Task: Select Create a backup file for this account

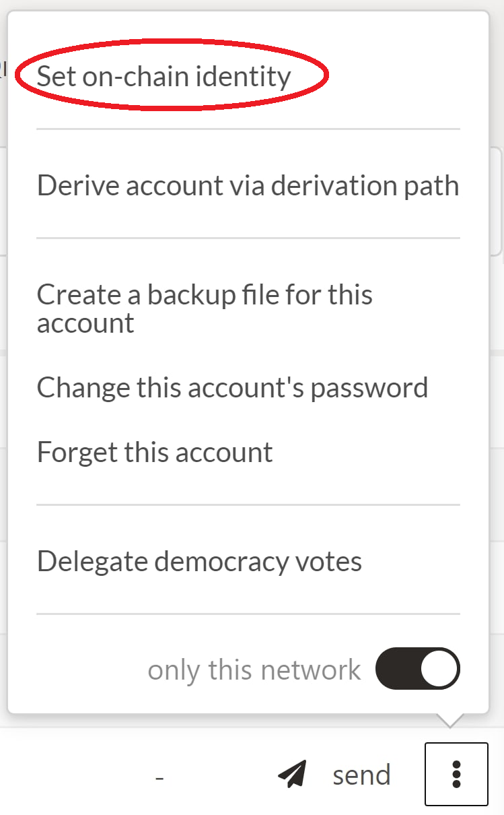Action: click(205, 308)
